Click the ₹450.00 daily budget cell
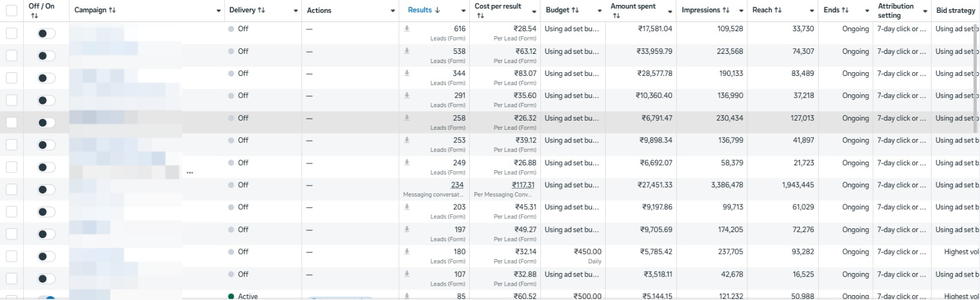Image resolution: width=980 pixels, height=300 pixels. pos(587,252)
